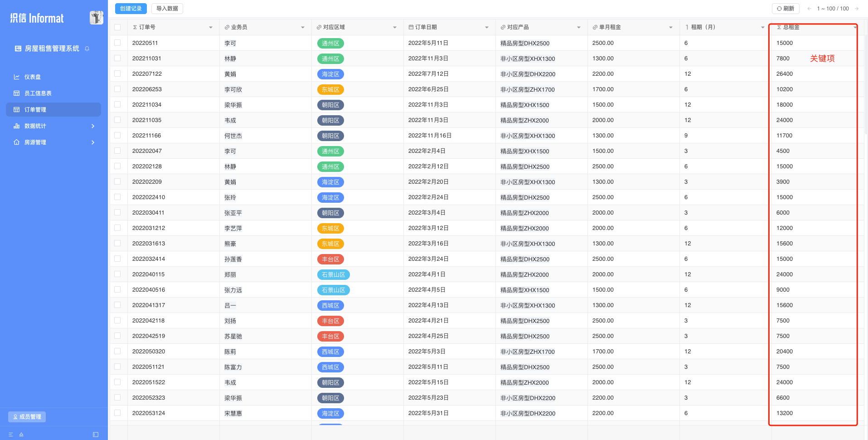Click the sidebar layout panel icon
The width and height of the screenshot is (868, 440).
coord(96,435)
